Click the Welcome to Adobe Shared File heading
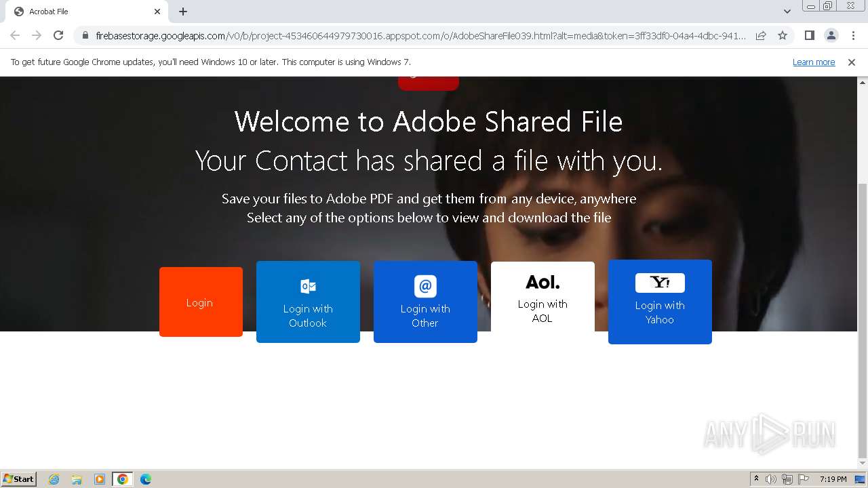 coord(429,122)
